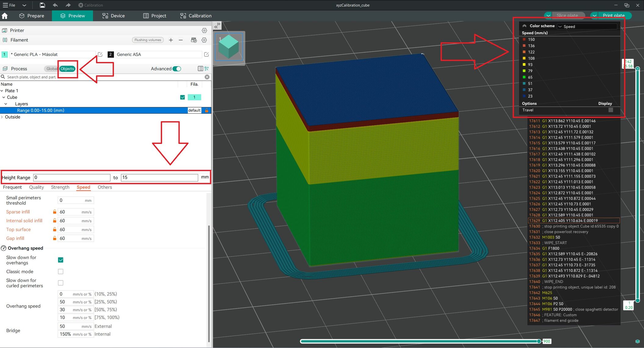
Task: Collapse the Cube tree node
Action: pyautogui.click(x=4, y=97)
